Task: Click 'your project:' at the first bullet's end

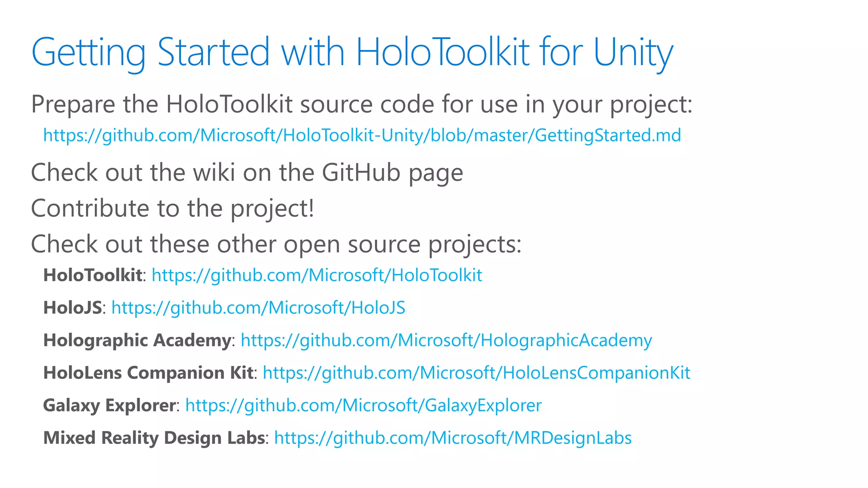Action: (x=622, y=104)
